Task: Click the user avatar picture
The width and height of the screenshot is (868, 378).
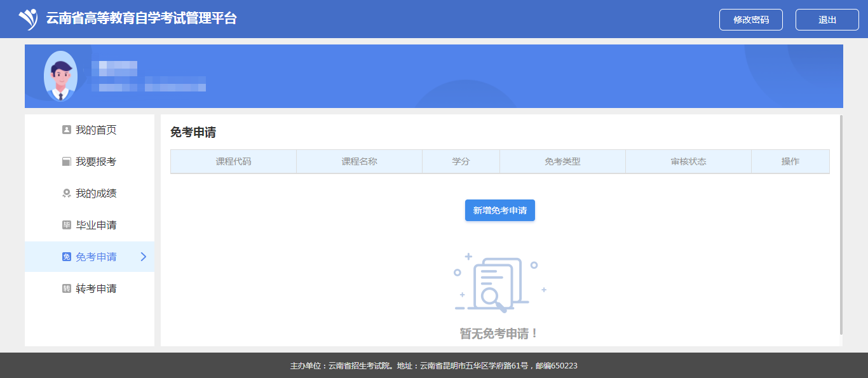Action: 60,76
